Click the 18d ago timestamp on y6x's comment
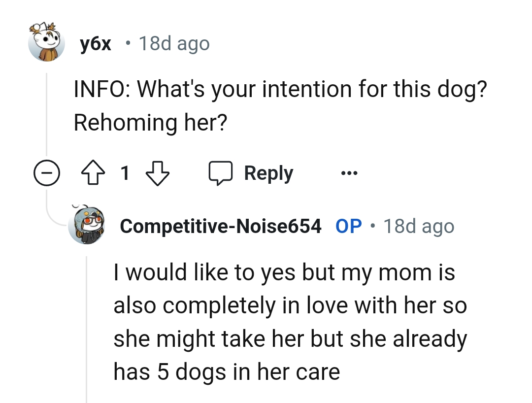The width and height of the screenshot is (532, 403). coord(174,43)
